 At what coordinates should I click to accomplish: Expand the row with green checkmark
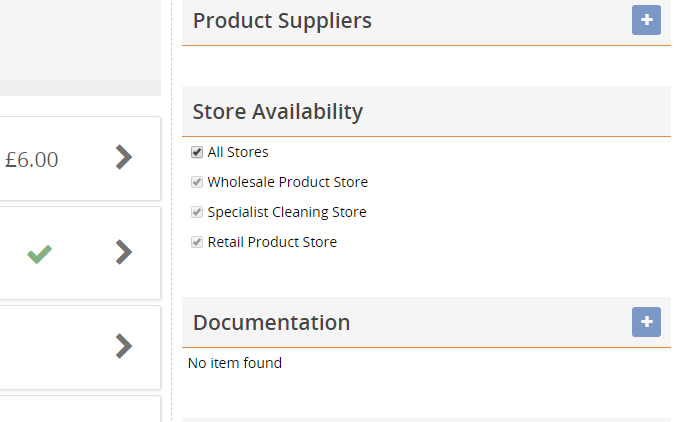(x=123, y=252)
